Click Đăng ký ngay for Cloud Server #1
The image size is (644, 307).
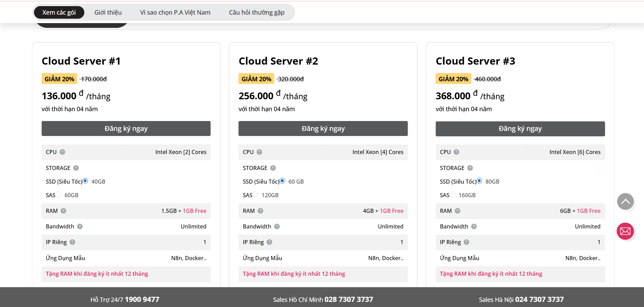pyautogui.click(x=126, y=129)
